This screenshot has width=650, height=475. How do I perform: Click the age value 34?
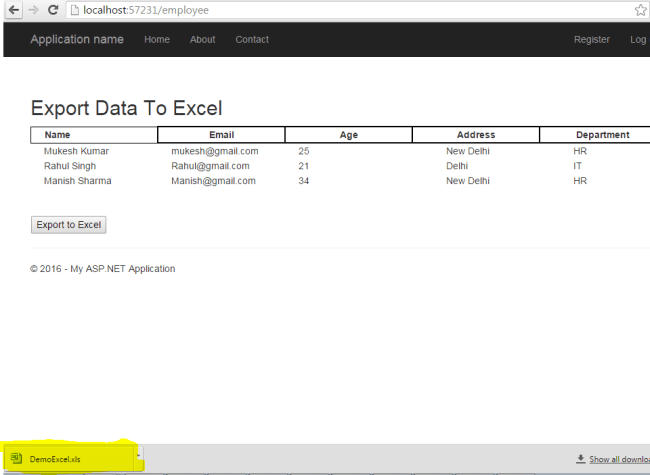tap(303, 181)
